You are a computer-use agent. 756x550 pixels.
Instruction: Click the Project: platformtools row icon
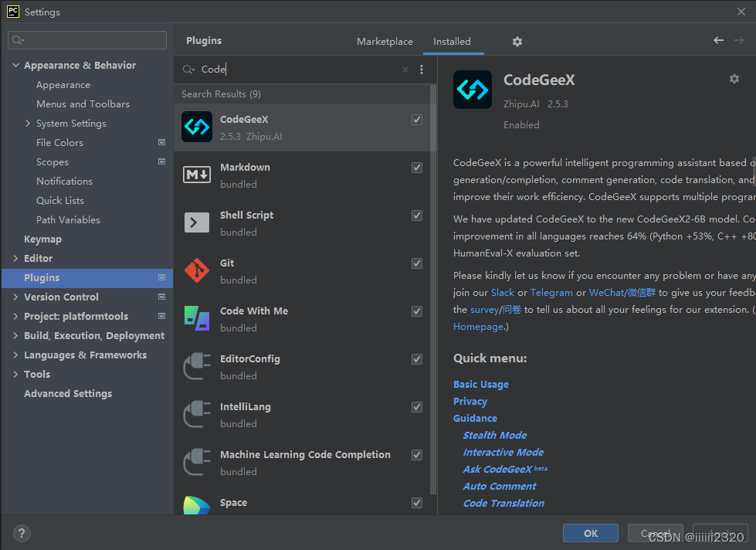pos(161,316)
